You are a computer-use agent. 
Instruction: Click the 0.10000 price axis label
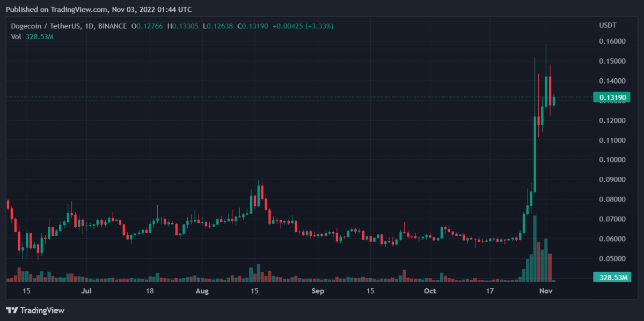[x=611, y=160]
